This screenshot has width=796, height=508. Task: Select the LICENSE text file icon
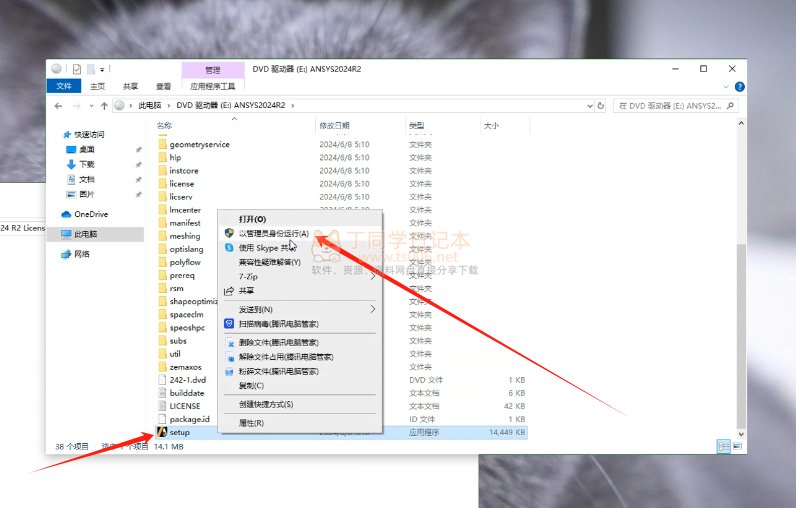[162, 406]
